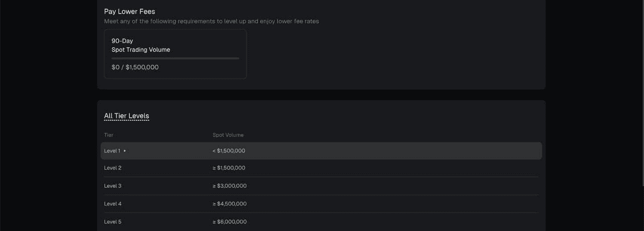
Task: Click the Spot Volume column header
Action: tap(228, 135)
